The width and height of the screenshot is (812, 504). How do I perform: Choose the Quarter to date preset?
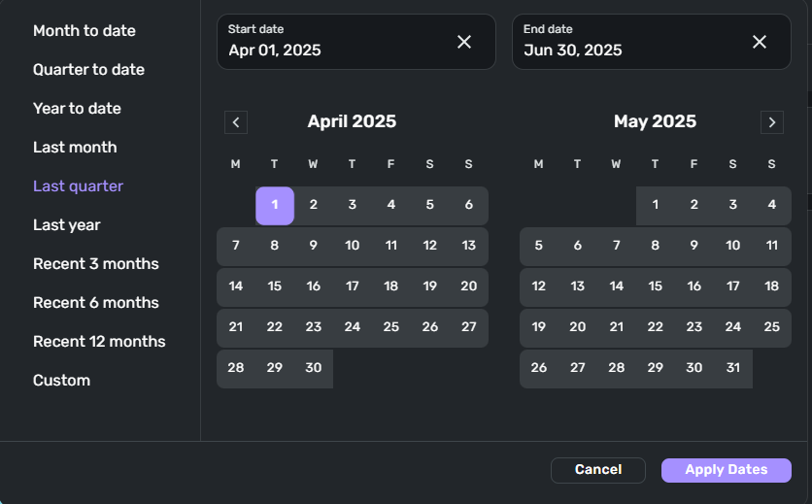click(x=88, y=69)
